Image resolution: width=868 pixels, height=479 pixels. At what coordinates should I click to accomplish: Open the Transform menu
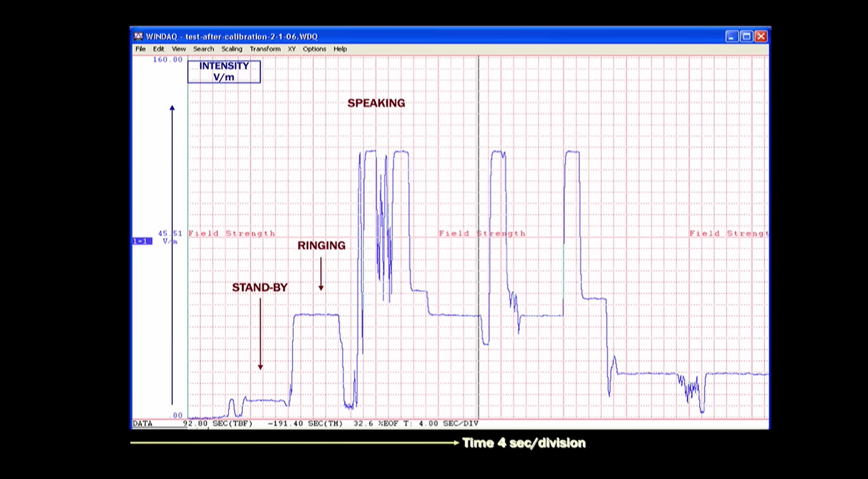[265, 49]
